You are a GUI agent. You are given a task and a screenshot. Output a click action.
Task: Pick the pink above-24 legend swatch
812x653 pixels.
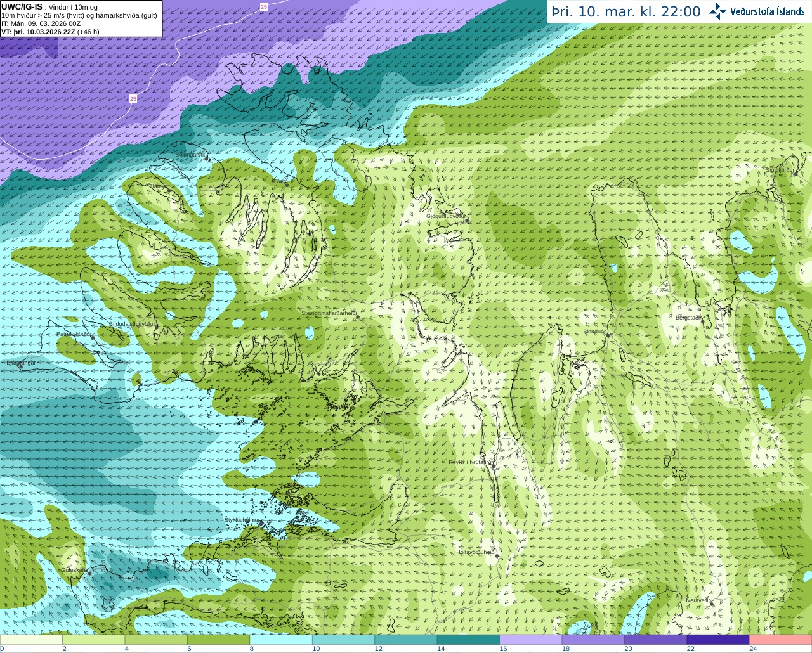781,640
